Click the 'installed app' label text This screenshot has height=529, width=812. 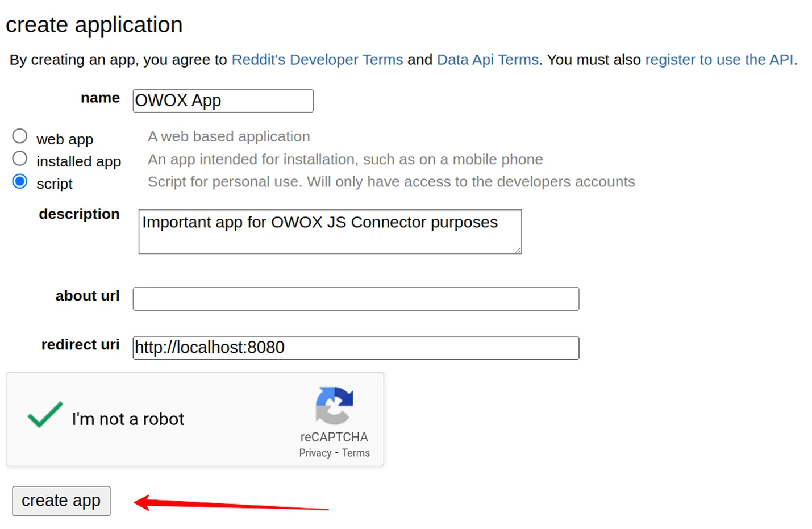(79, 161)
